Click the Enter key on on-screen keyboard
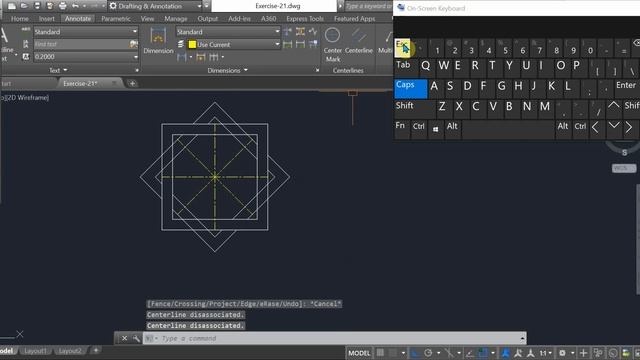 click(626, 89)
